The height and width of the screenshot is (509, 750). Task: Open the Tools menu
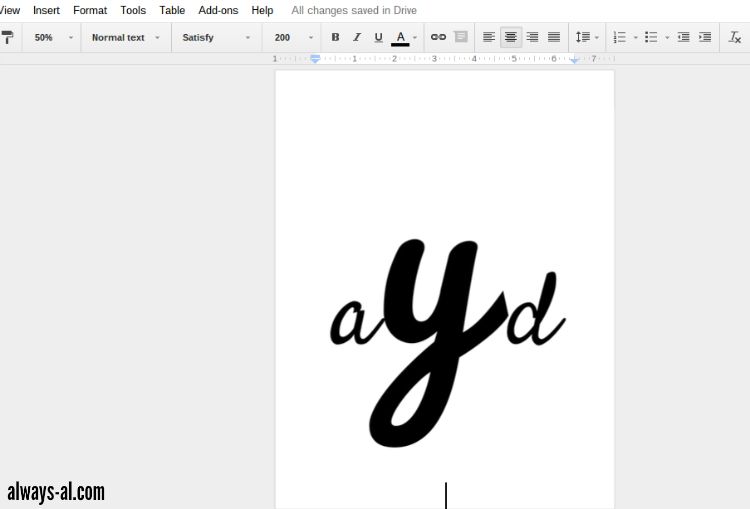tap(133, 10)
